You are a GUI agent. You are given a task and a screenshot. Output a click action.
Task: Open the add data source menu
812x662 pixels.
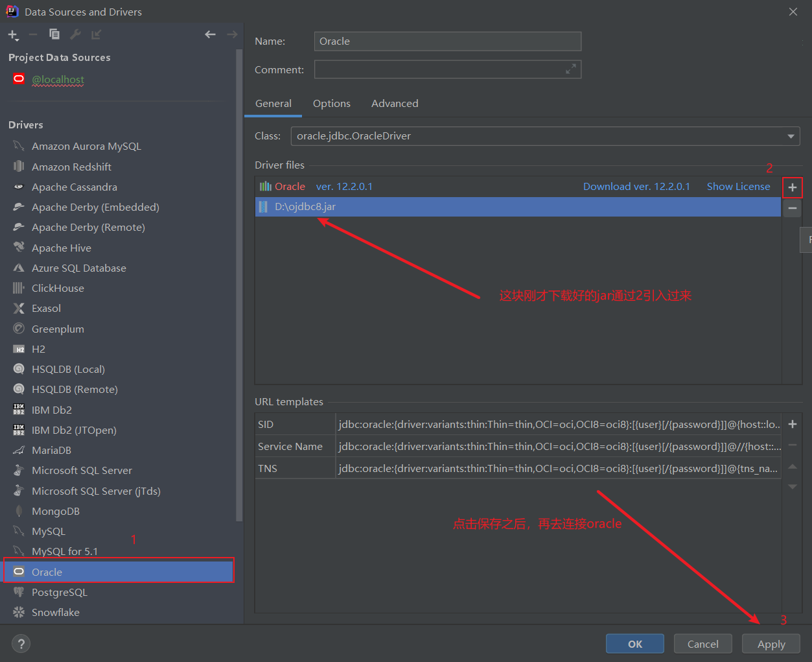coord(13,34)
